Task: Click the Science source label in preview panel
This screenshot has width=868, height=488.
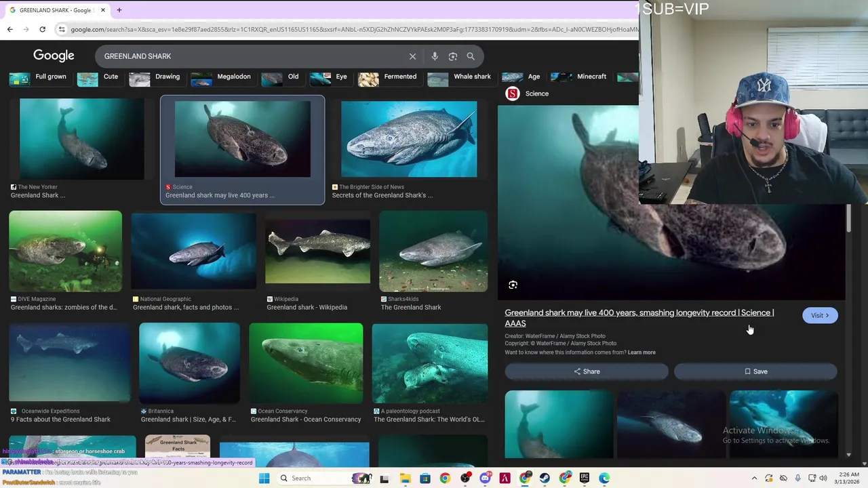Action: [537, 94]
